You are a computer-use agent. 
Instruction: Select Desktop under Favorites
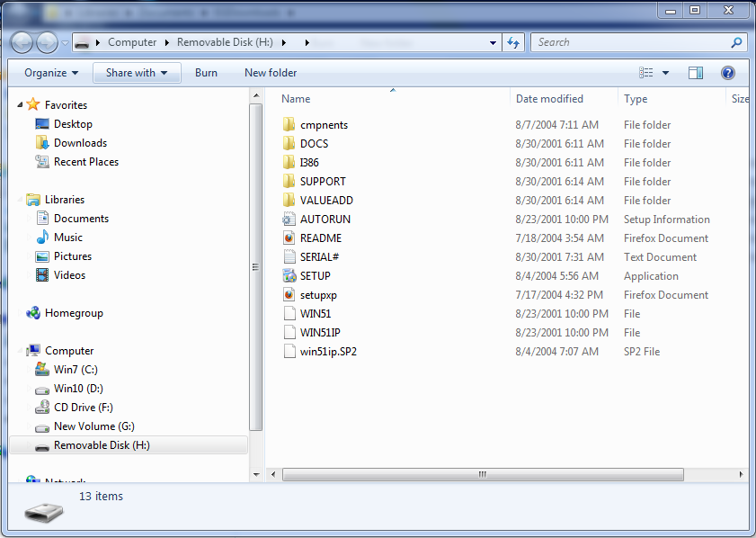point(73,124)
